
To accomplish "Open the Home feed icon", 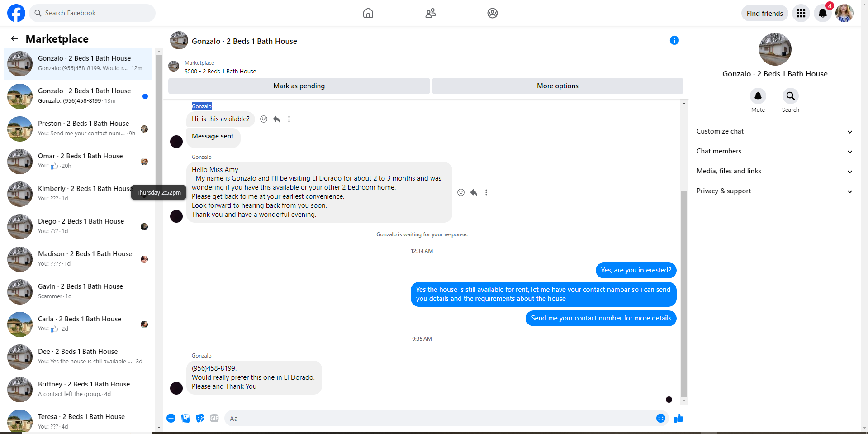I will coord(368,13).
